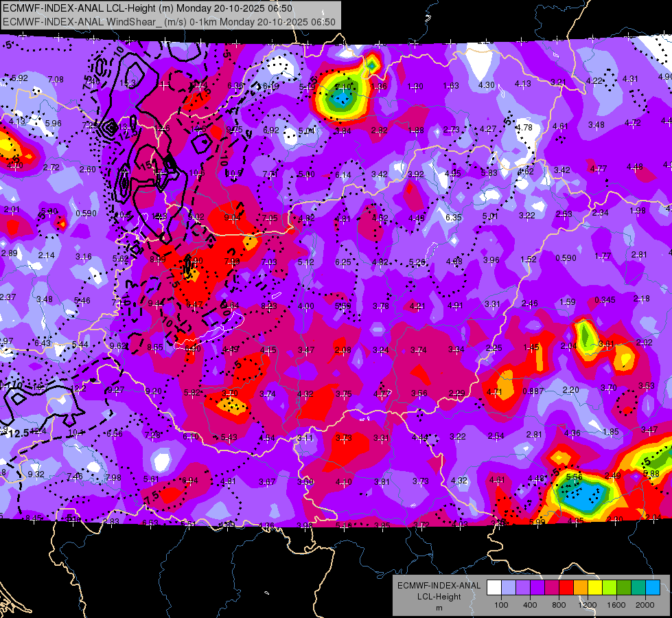Click the wind shear value '2.60'
672x618 pixels.
pyautogui.click(x=87, y=170)
